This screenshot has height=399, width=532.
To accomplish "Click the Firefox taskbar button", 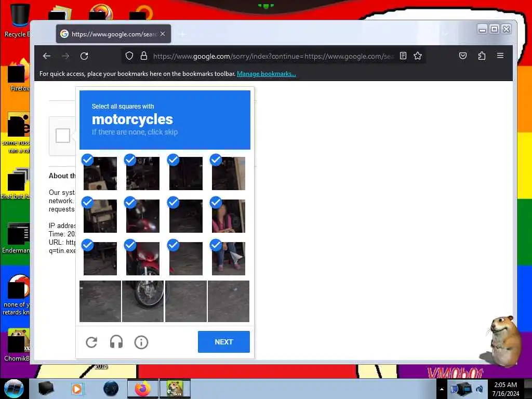I will (142, 389).
